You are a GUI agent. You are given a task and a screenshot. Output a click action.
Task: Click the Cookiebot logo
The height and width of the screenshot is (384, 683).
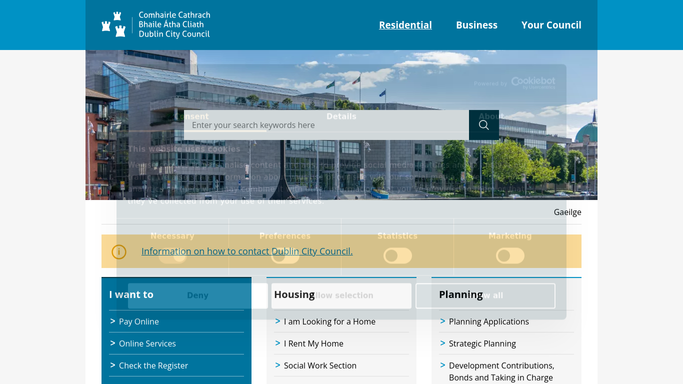533,83
